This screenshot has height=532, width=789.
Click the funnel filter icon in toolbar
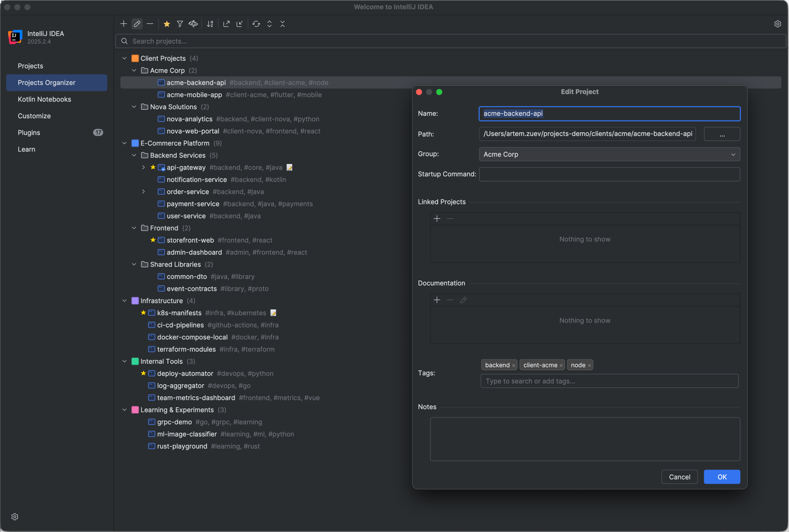(x=180, y=24)
